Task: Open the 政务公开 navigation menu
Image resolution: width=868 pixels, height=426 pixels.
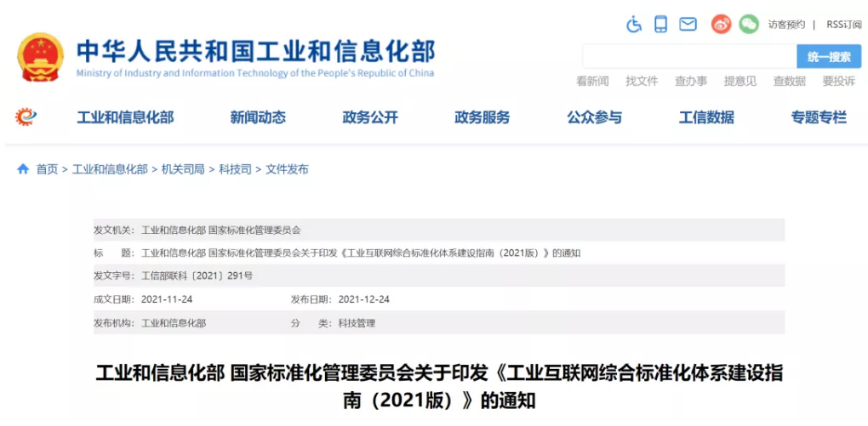Action: point(370,118)
